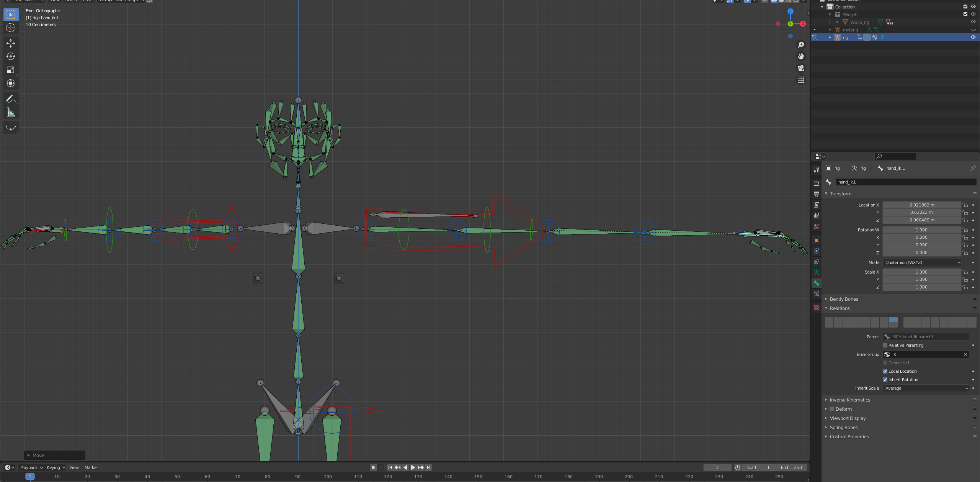
Task: Lock the Location X value
Action: (x=965, y=205)
